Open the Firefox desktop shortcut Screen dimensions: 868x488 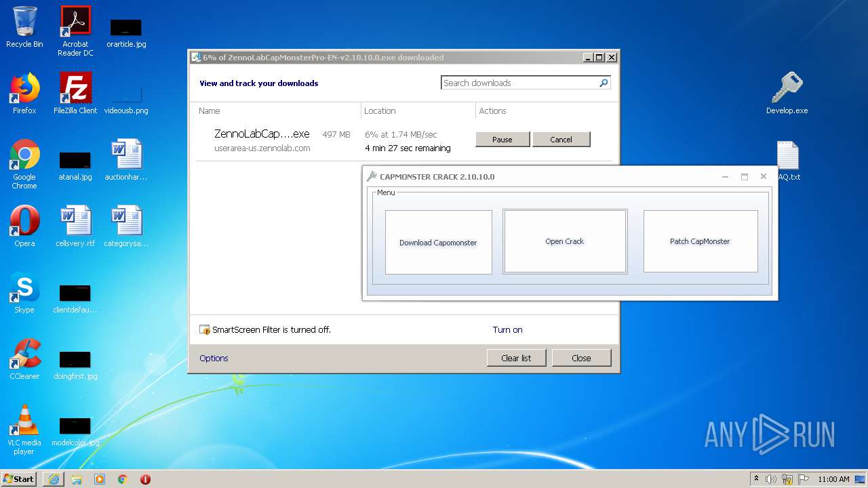24,94
